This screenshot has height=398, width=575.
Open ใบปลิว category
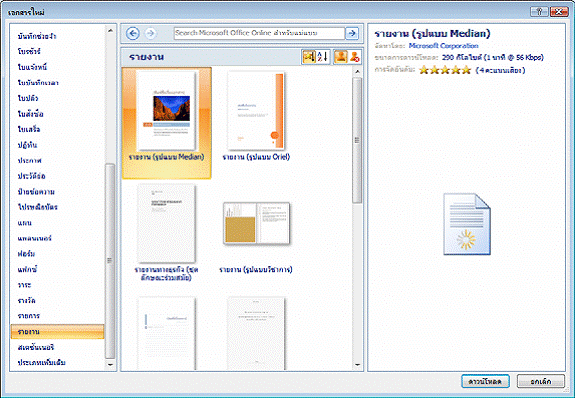click(x=28, y=98)
